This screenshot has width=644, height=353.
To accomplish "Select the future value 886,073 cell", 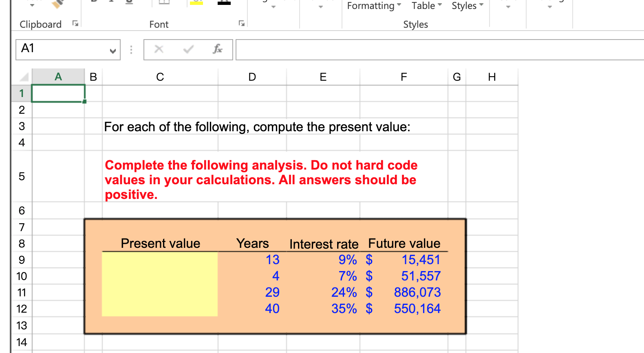I will [x=404, y=292].
